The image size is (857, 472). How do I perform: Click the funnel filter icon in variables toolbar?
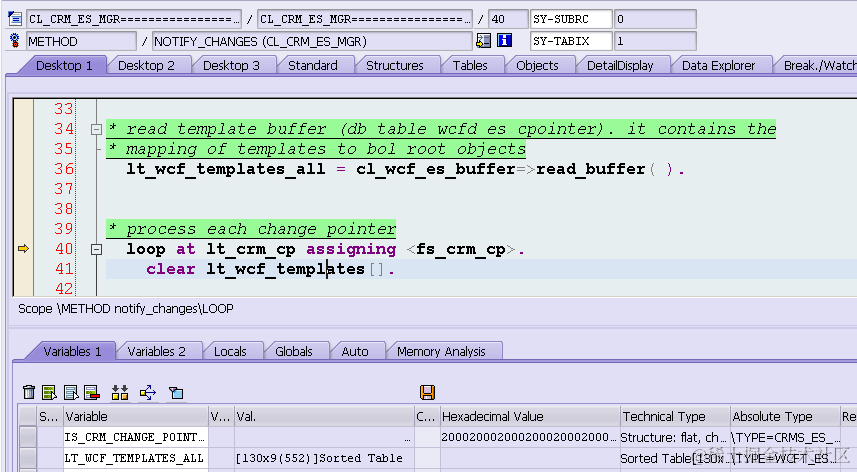176,392
